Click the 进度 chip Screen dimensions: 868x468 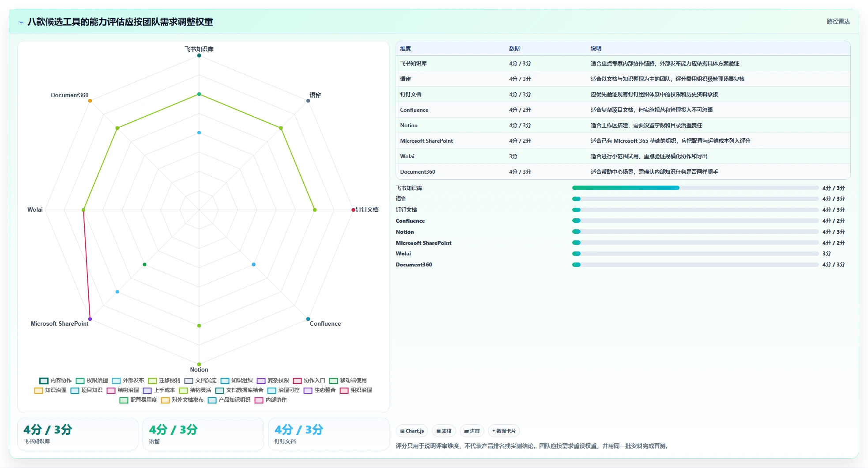tap(472, 431)
